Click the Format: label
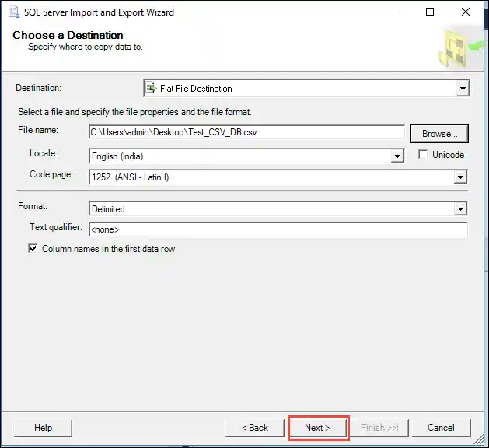Screen dimensions: 489x448 (33, 206)
